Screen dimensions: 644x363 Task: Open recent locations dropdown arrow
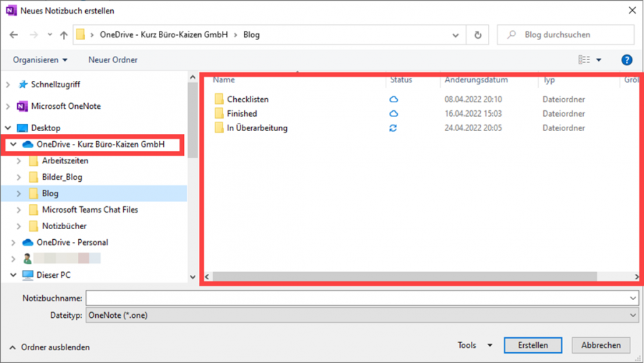coord(49,35)
